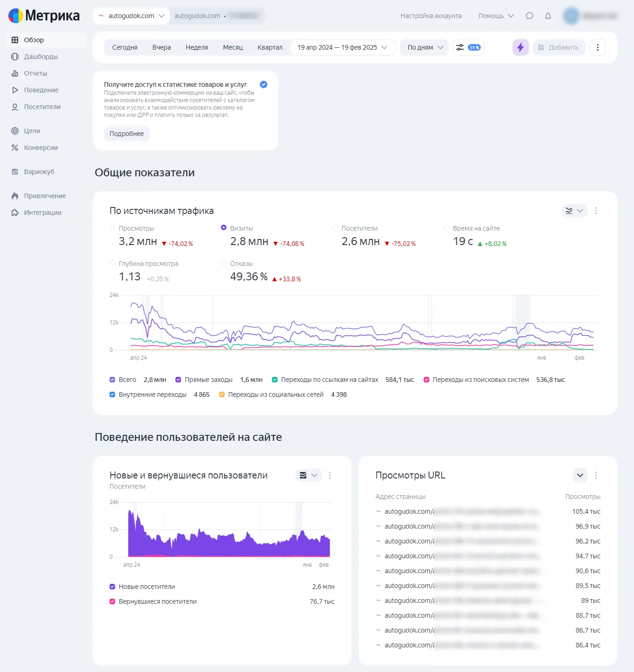Open the notifications bell
The width and height of the screenshot is (634, 672).
pyautogui.click(x=548, y=16)
